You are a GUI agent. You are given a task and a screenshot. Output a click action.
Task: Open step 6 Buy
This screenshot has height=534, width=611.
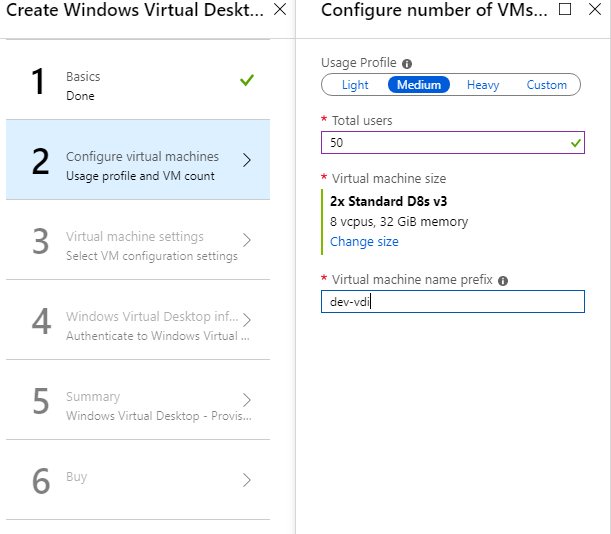pyautogui.click(x=138, y=480)
